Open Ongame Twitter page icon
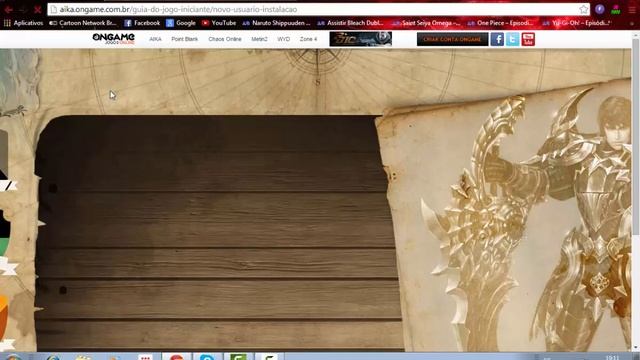This screenshot has height=360, width=640. [x=513, y=39]
